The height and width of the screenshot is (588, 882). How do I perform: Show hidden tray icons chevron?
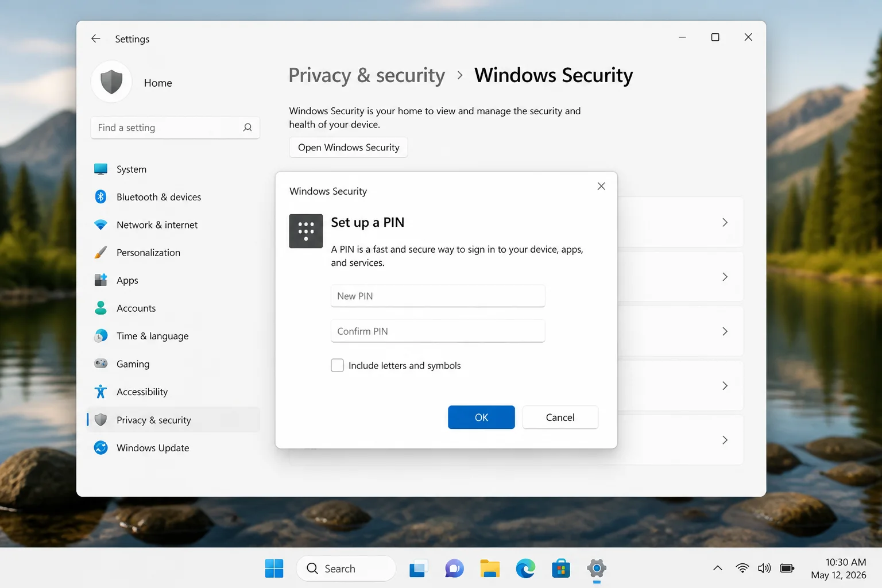tap(718, 568)
